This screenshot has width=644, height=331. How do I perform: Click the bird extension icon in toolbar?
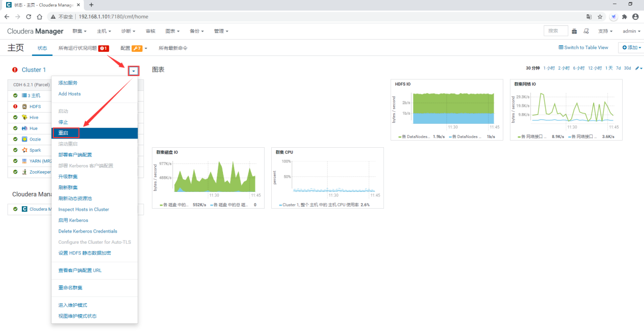coord(614,17)
